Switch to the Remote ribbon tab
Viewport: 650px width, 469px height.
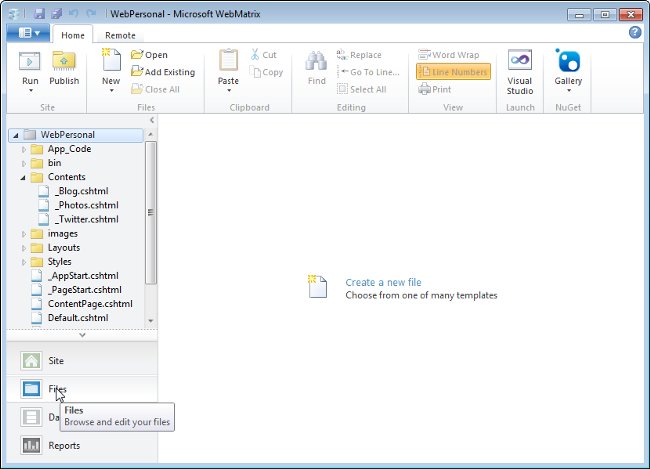120,35
